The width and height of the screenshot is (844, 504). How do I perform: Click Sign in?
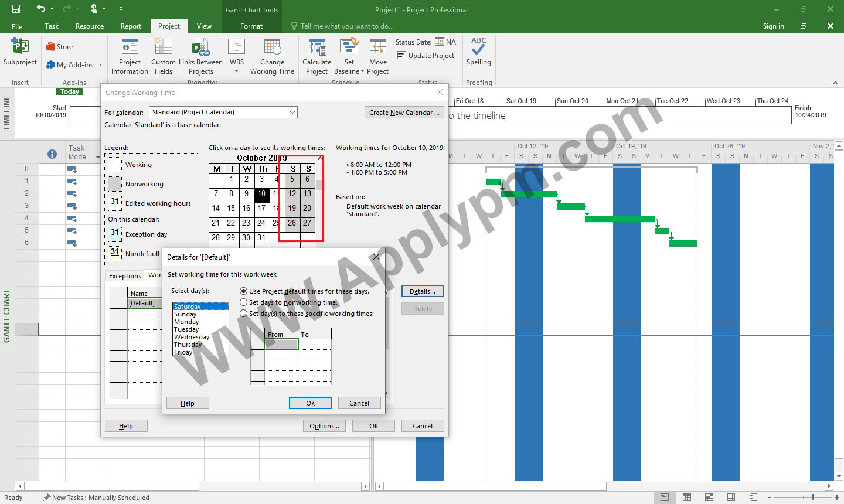pos(773,26)
